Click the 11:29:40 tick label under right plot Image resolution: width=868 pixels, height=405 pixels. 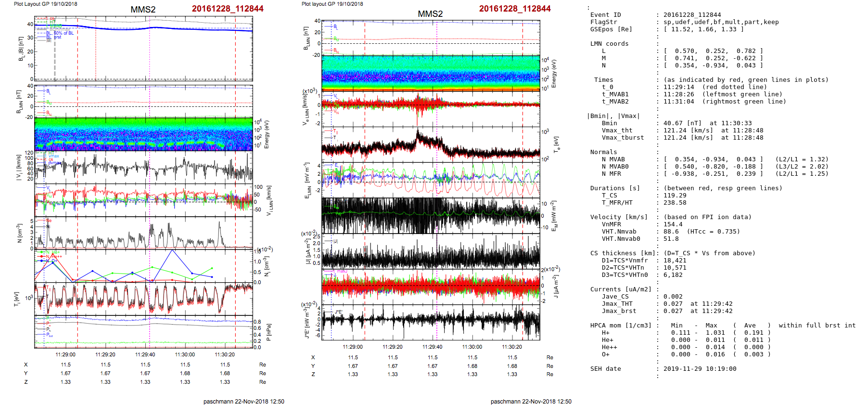432,347
